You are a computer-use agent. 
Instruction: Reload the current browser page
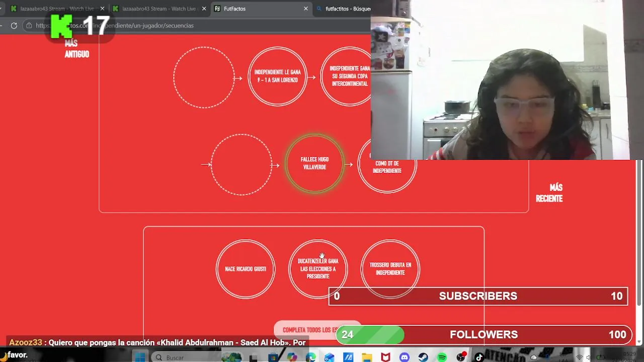14,26
